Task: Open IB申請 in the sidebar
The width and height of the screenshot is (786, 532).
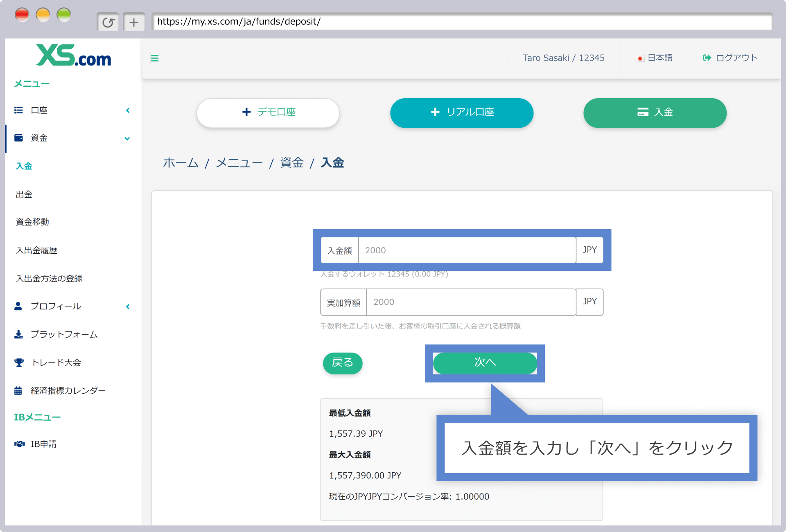Action: click(x=44, y=444)
